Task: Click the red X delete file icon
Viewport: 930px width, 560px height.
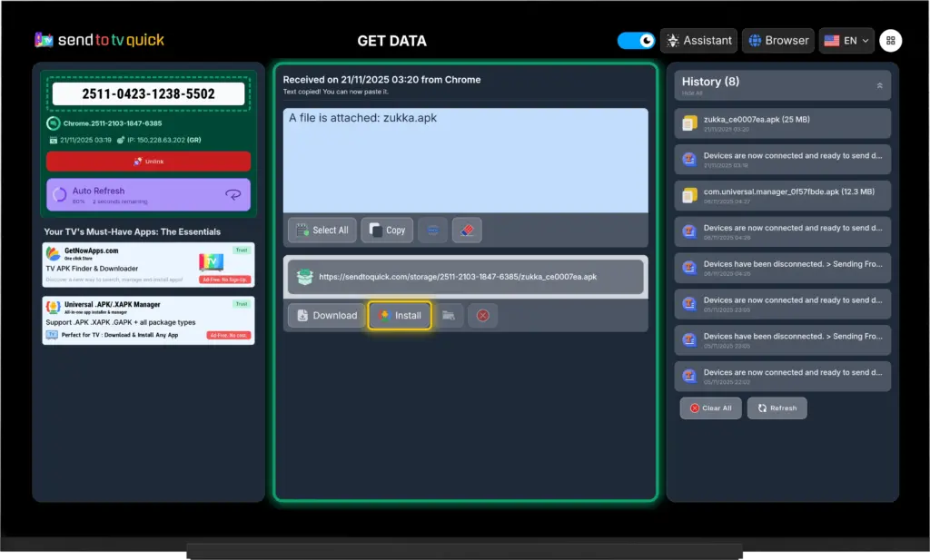Action: click(483, 315)
